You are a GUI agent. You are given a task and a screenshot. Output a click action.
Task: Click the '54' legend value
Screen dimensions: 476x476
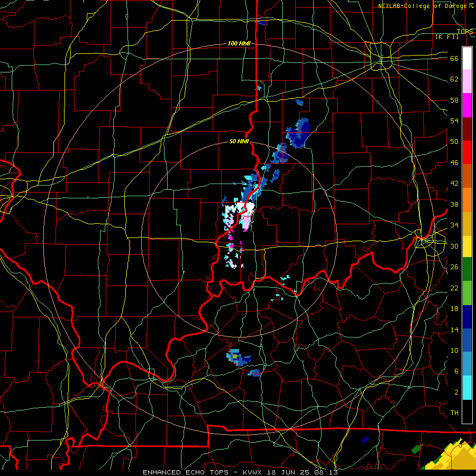click(x=454, y=121)
